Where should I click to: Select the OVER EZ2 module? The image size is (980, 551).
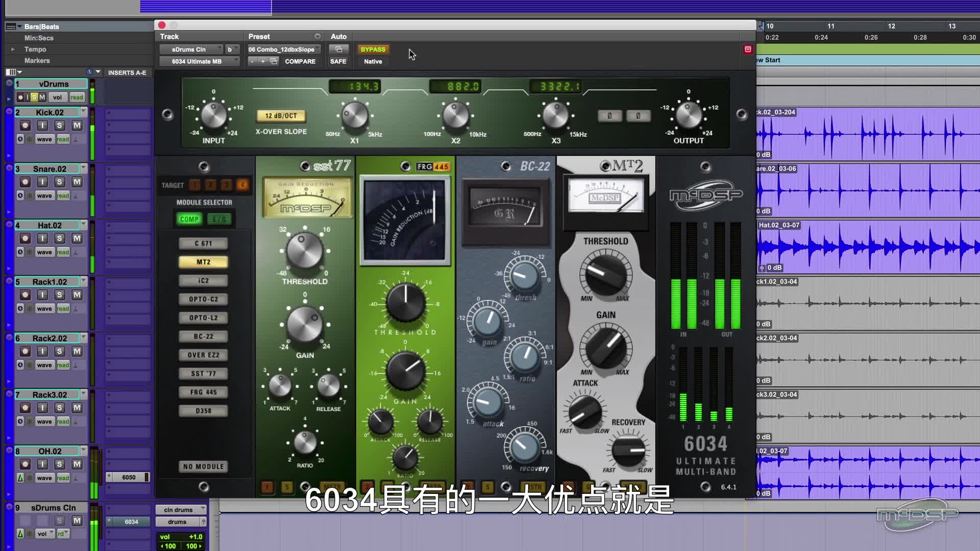(203, 355)
